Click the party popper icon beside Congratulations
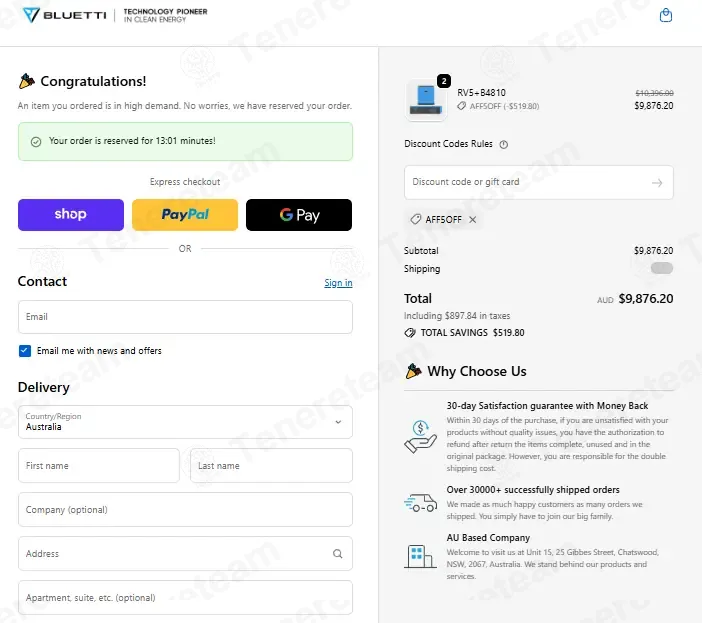702x623 pixels. tap(26, 81)
